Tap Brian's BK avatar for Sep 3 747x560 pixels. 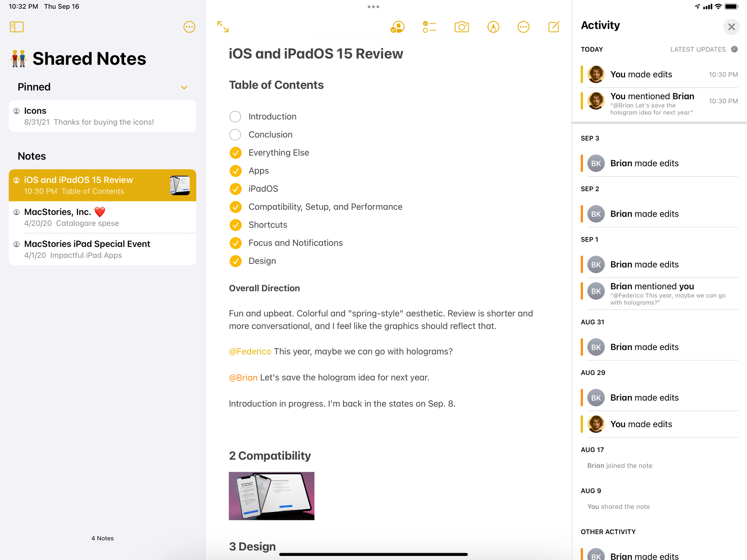(596, 163)
